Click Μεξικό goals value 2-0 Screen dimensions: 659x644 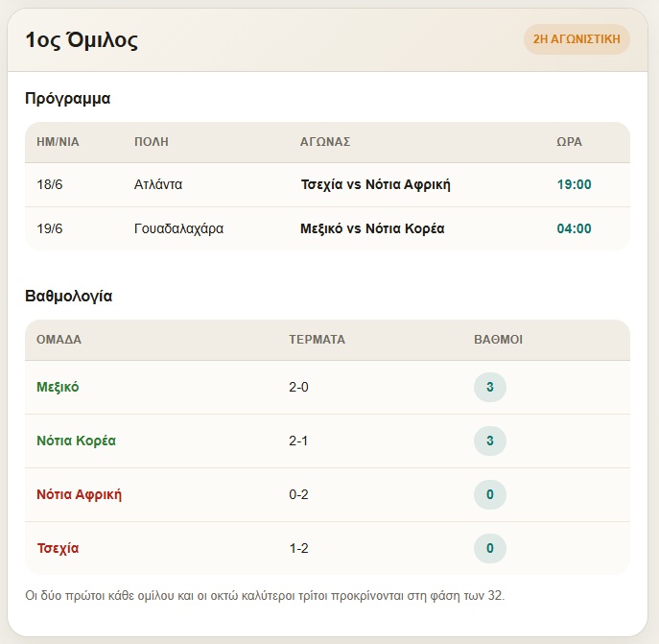coord(298,387)
